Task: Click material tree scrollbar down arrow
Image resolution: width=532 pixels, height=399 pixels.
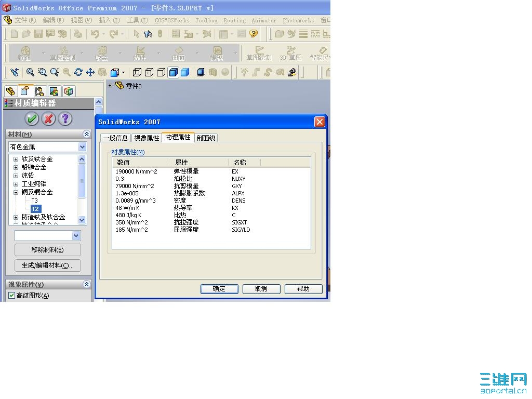Action: pos(82,220)
